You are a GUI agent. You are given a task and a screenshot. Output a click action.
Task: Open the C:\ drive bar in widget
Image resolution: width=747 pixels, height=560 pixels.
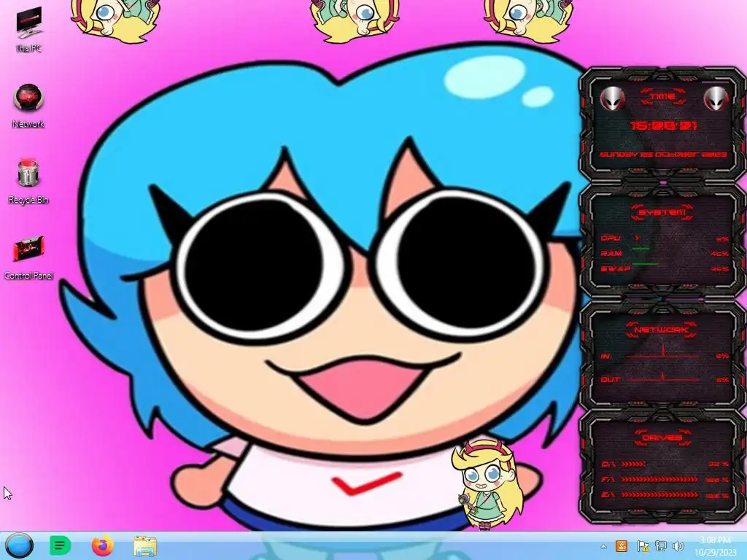click(664, 464)
